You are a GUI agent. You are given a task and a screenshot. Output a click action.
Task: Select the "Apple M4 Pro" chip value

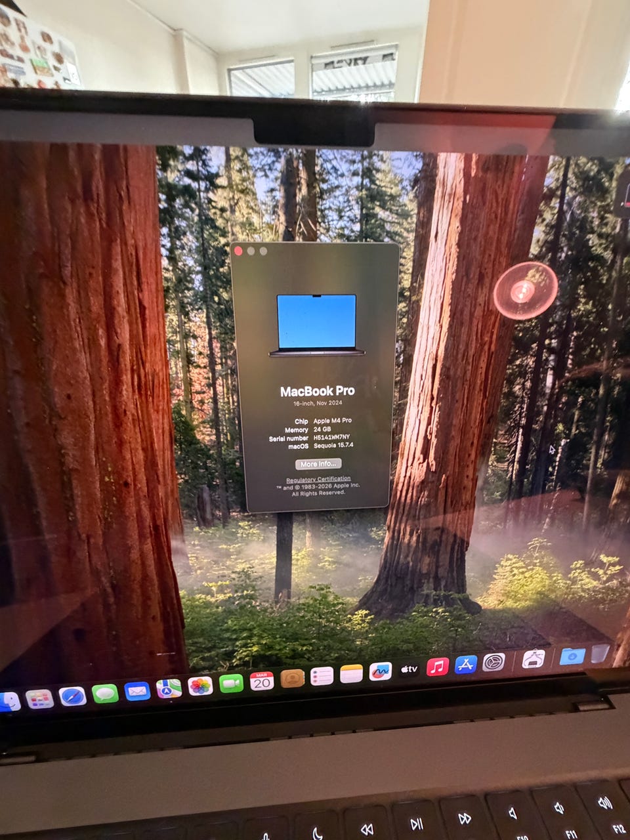[332, 421]
